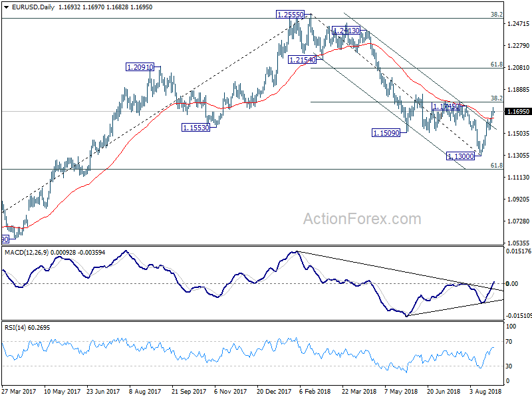The height and width of the screenshot is (399, 532).
Task: Click the 20 Jun 2018 date label
Action: click(444, 392)
